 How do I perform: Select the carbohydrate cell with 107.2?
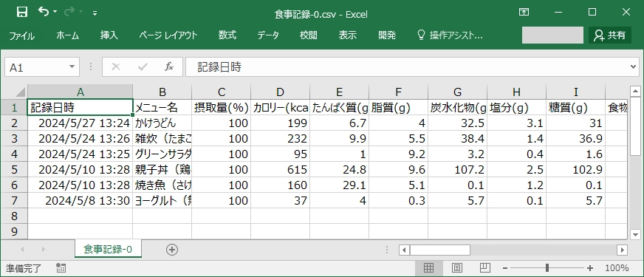click(x=458, y=169)
